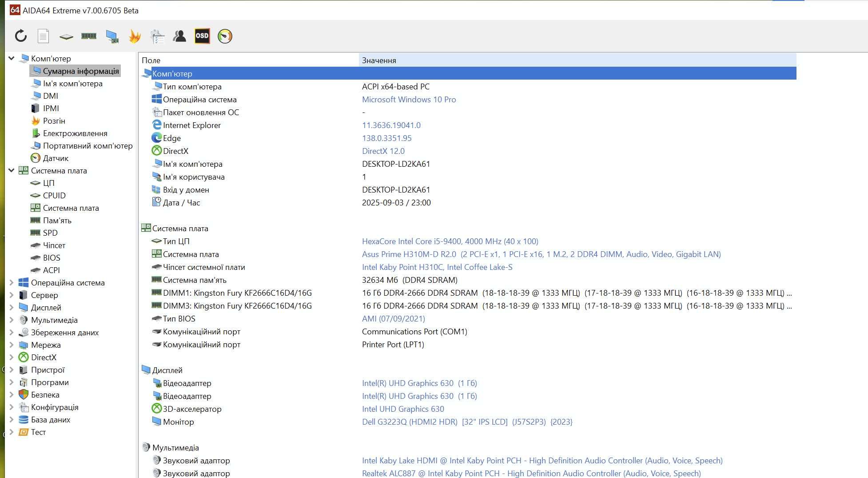Open the CPUID tree item
Screen dimensions: 868x478
pyautogui.click(x=54, y=196)
